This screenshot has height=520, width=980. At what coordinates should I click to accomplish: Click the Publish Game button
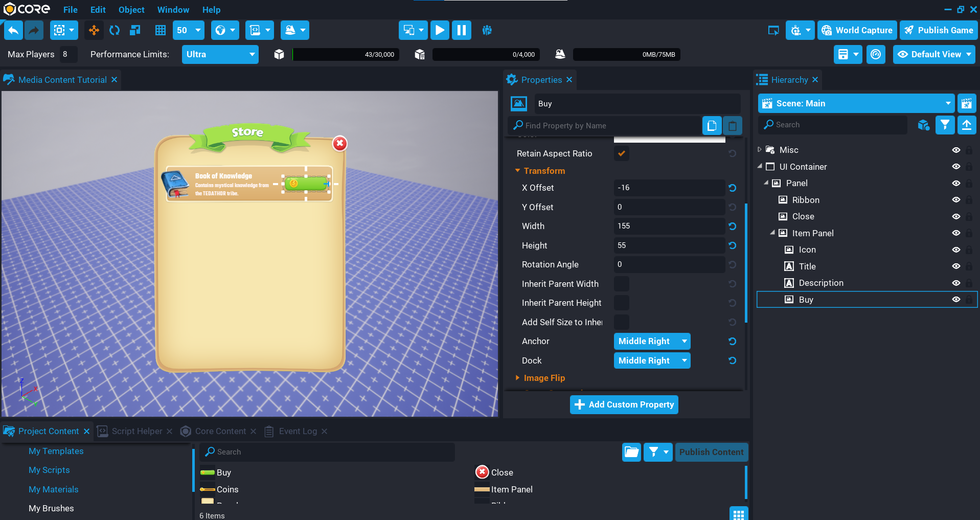[939, 31]
